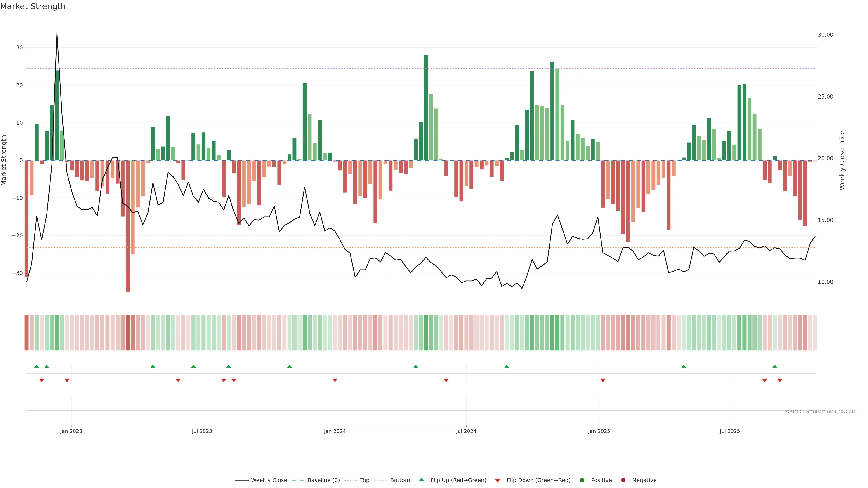Click the Market Strength chart title
The height and width of the screenshot is (488, 868).
[x=33, y=6]
